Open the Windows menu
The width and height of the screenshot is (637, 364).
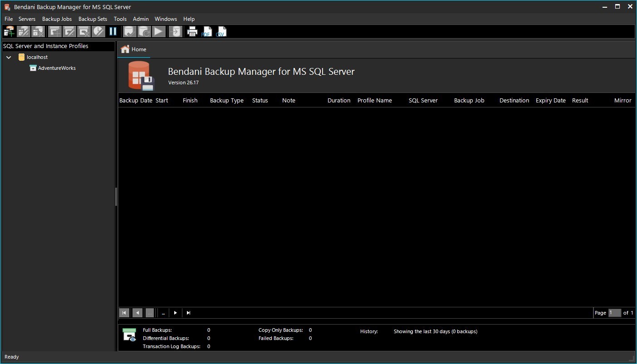(x=166, y=19)
